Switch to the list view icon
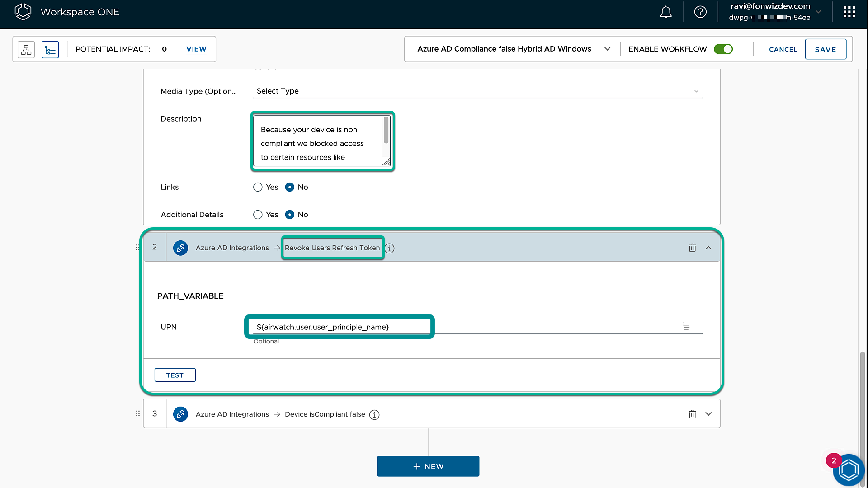Viewport: 868px width, 488px height. pos(50,49)
